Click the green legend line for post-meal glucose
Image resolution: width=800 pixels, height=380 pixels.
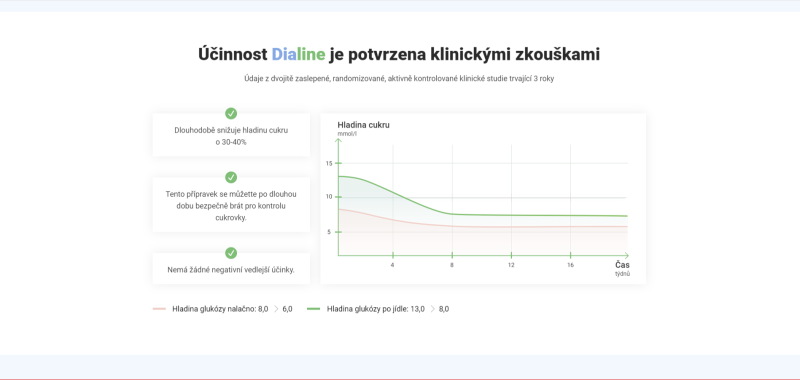tap(314, 309)
